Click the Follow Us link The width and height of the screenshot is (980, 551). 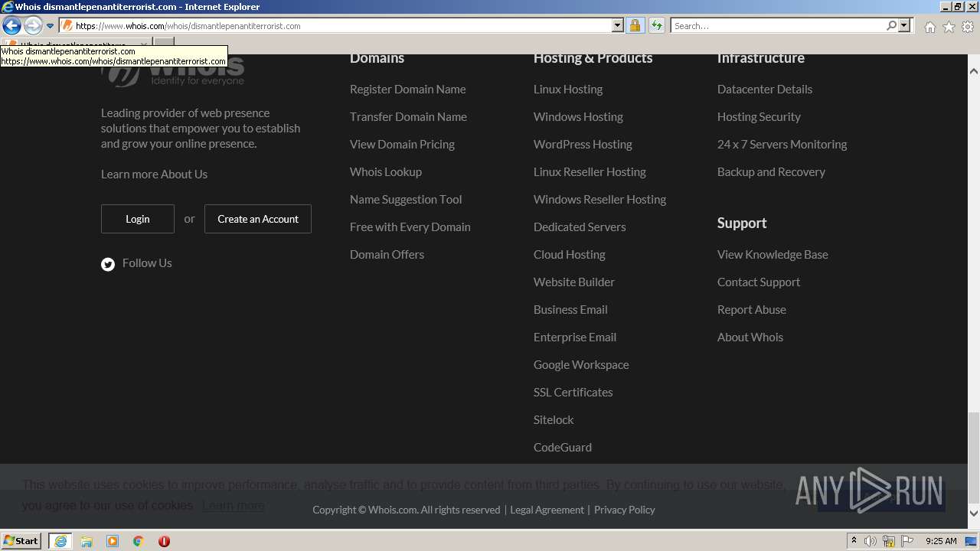(147, 263)
